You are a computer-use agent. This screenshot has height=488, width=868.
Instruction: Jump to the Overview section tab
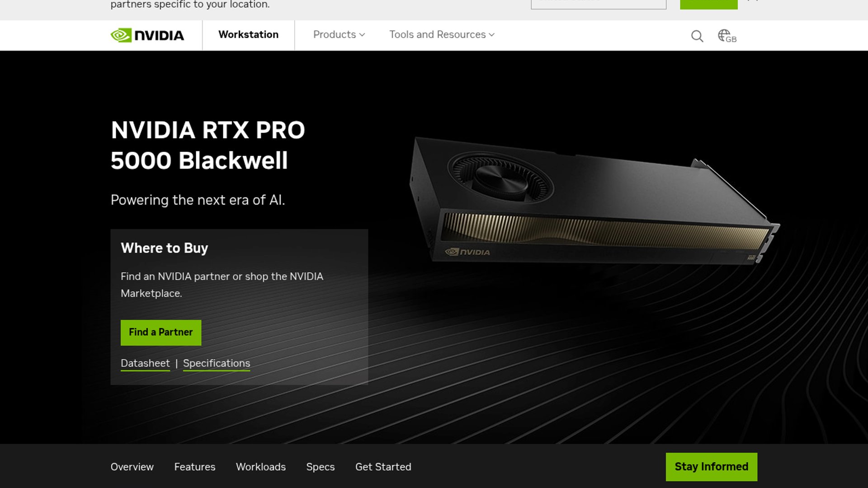[132, 467]
